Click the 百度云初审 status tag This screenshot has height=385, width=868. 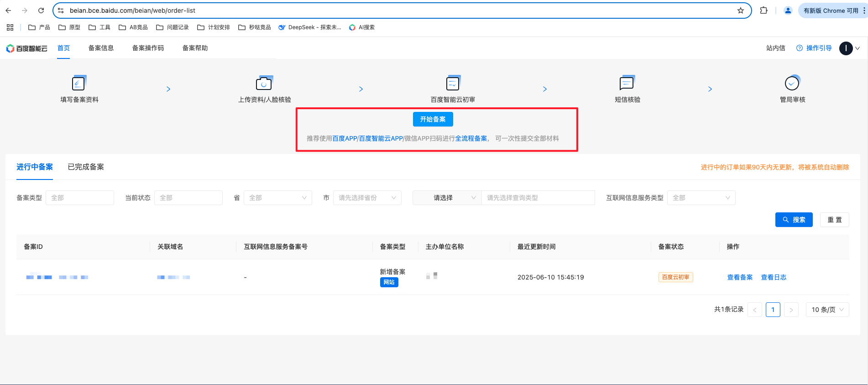click(x=676, y=277)
